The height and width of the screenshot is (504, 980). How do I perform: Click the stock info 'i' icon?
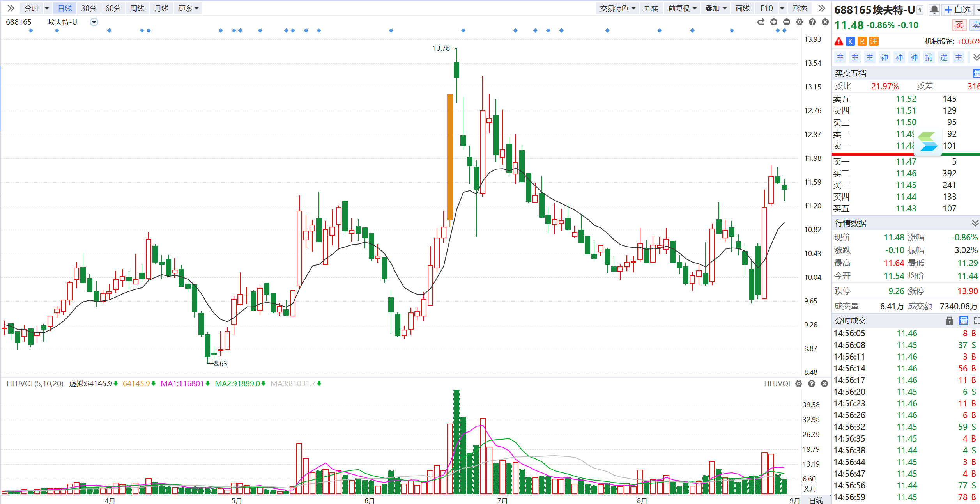coord(920,11)
